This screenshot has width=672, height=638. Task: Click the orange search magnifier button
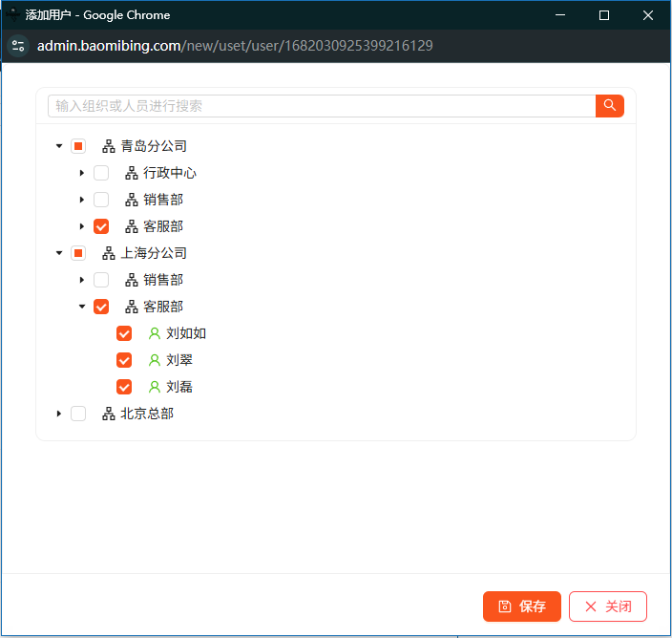609,106
